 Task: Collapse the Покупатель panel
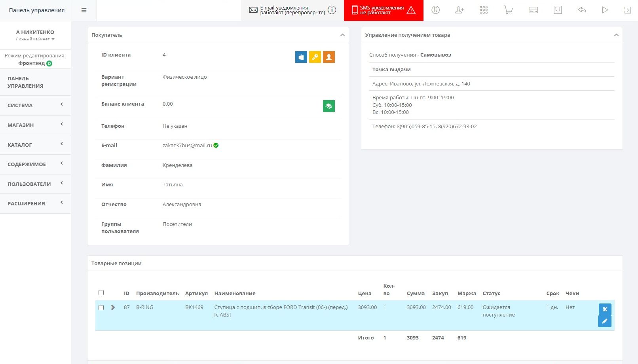click(342, 35)
